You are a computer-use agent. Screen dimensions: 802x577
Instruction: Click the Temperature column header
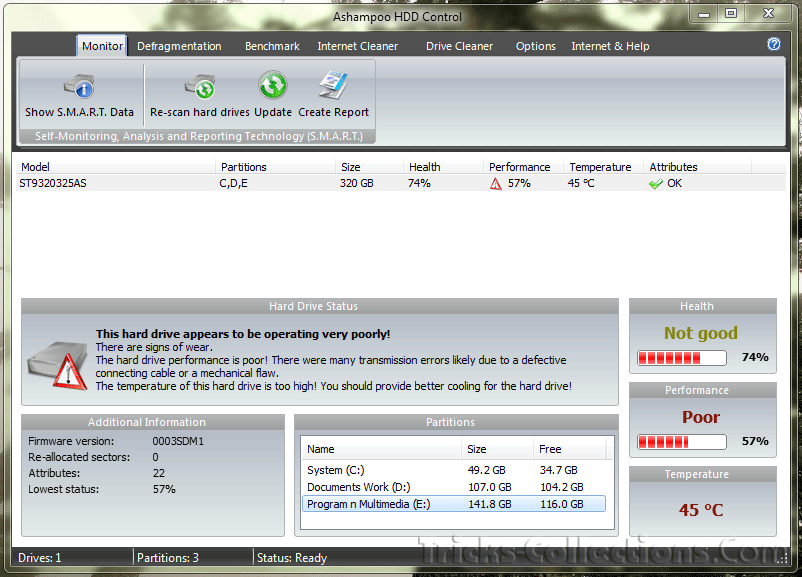pyautogui.click(x=600, y=167)
